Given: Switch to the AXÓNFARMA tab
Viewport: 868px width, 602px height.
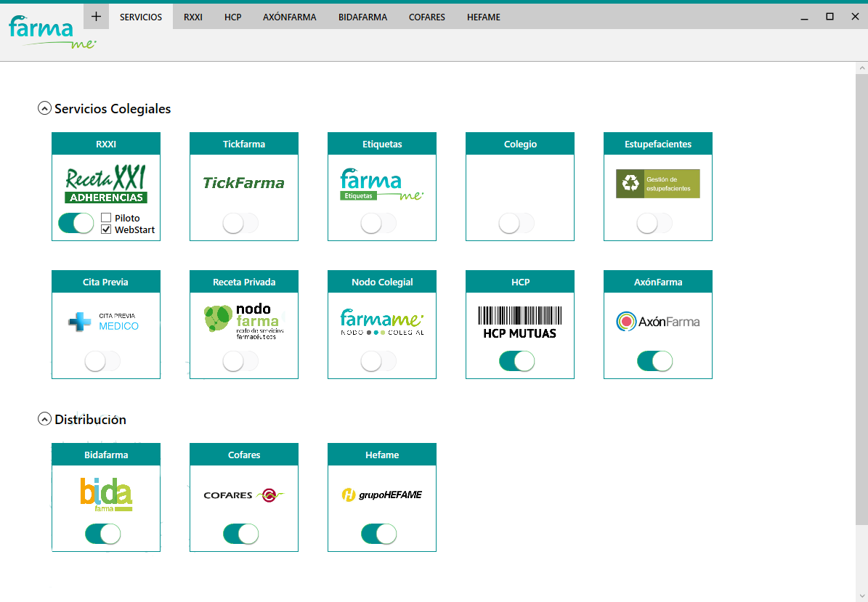Looking at the screenshot, I should tap(290, 17).
